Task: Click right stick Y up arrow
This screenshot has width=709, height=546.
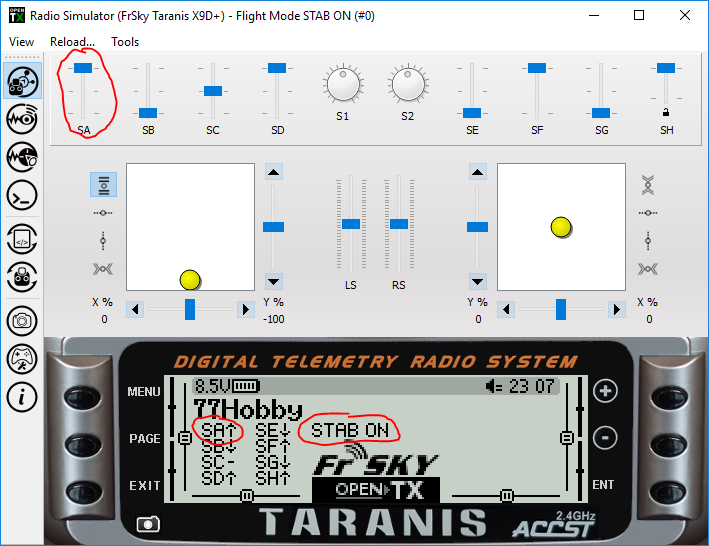Action: pos(478,172)
